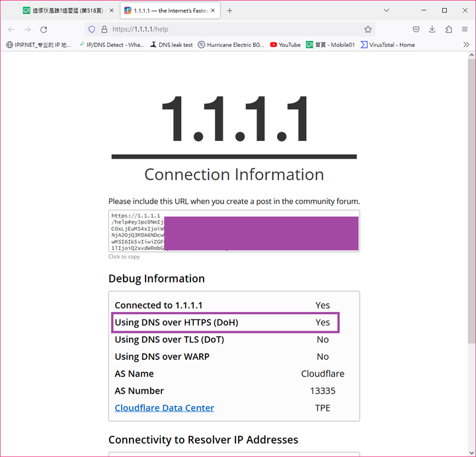Click the '13335' AS number value
The image size is (476, 457).
tap(323, 391)
